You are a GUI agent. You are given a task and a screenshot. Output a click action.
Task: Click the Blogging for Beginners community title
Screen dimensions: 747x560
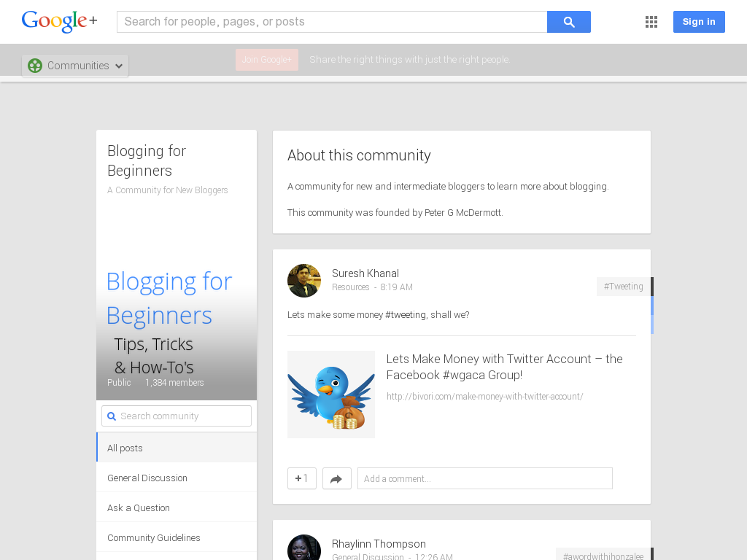147,160
